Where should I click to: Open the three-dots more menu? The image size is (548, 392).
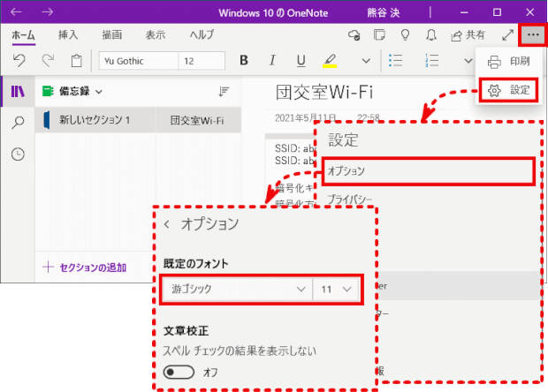click(533, 34)
